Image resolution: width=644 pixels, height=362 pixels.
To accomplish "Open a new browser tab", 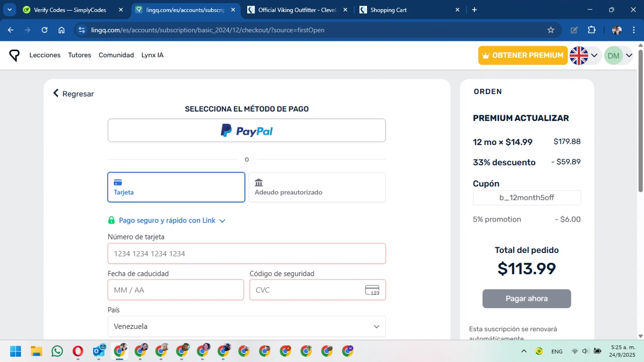I will pos(474,10).
